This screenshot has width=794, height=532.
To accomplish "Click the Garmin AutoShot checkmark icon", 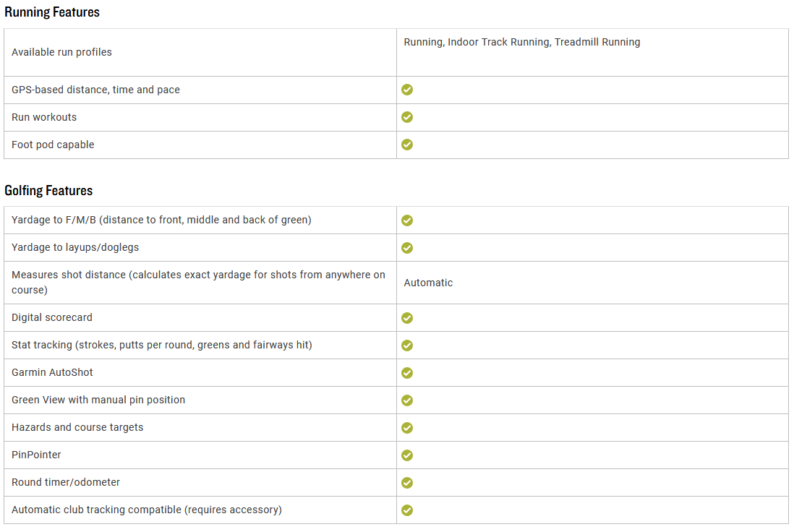I will point(407,372).
